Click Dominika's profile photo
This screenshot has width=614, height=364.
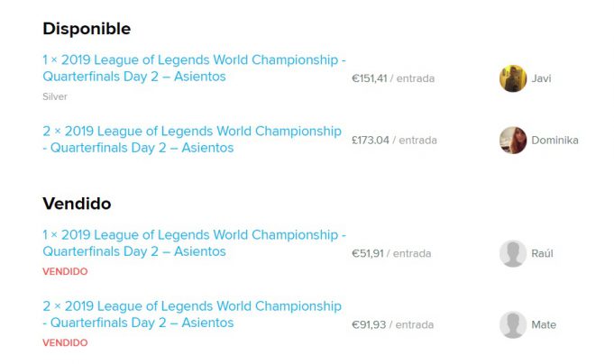513,140
